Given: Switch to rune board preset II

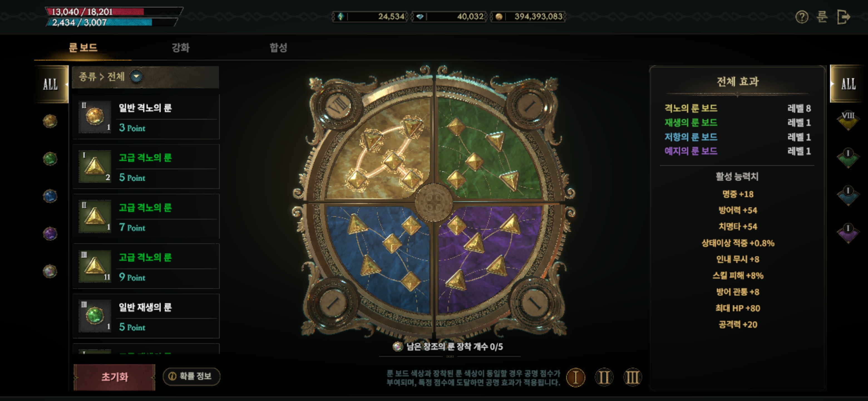Looking at the screenshot, I should click(604, 377).
